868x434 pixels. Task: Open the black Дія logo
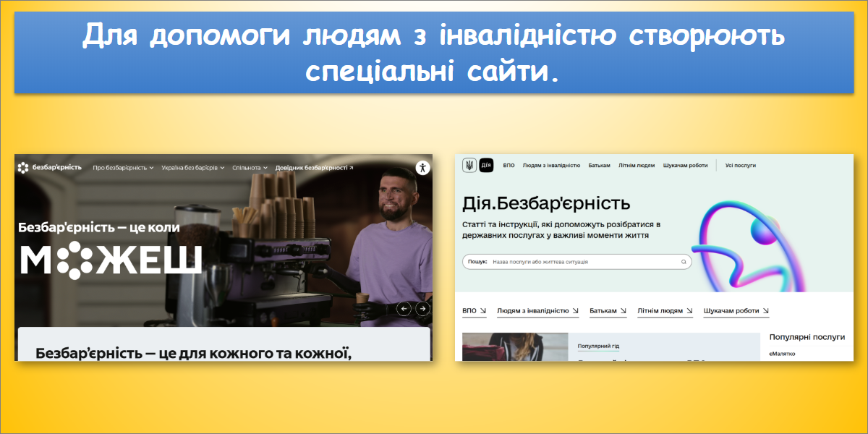tap(486, 165)
